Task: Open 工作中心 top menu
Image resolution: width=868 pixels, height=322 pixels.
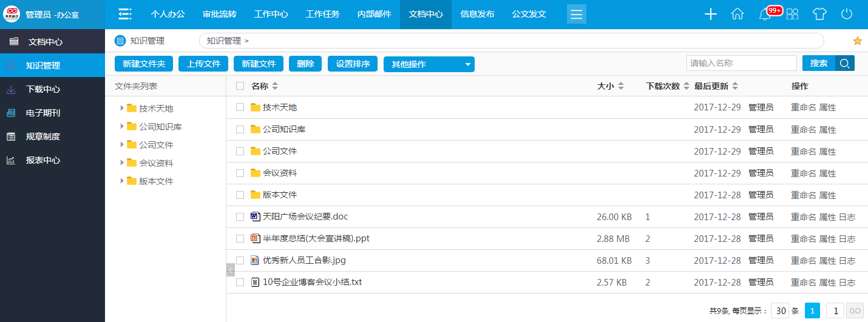Action: click(271, 14)
